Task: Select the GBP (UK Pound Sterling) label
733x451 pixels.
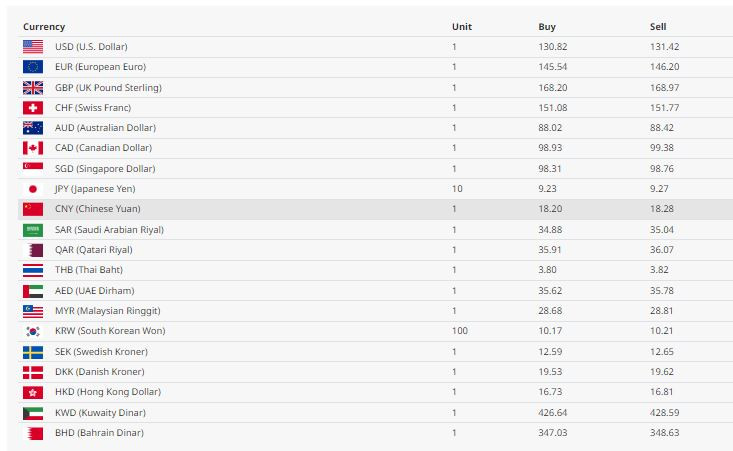Action: 108,87
